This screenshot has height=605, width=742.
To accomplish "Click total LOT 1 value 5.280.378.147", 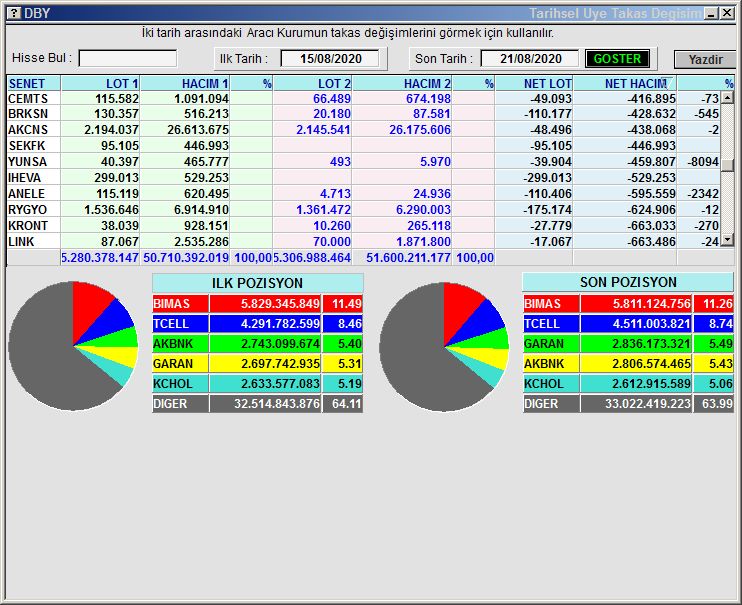I will pyautogui.click(x=100, y=258).
